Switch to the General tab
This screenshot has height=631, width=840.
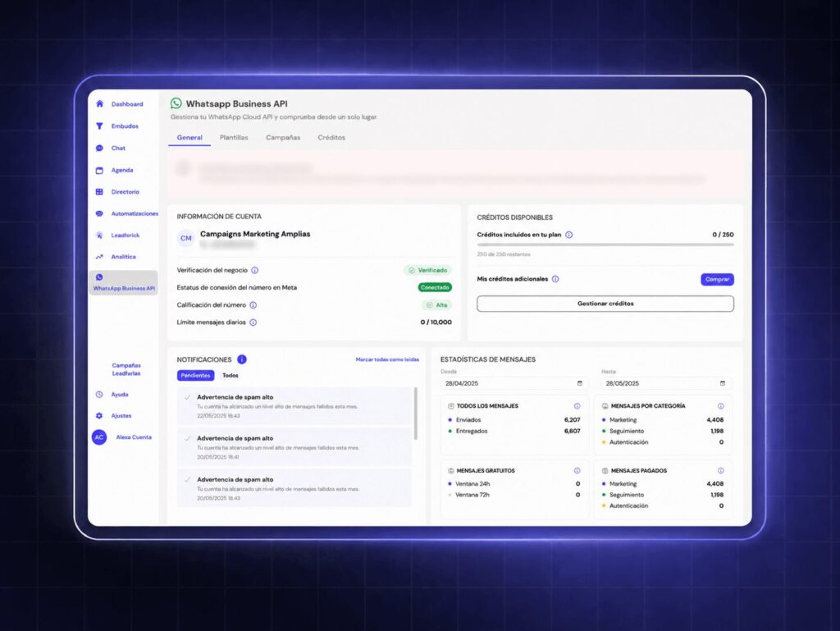tap(189, 138)
